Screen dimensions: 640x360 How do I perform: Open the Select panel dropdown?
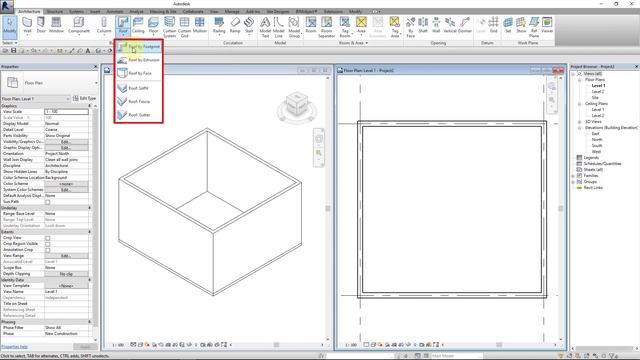[10, 43]
